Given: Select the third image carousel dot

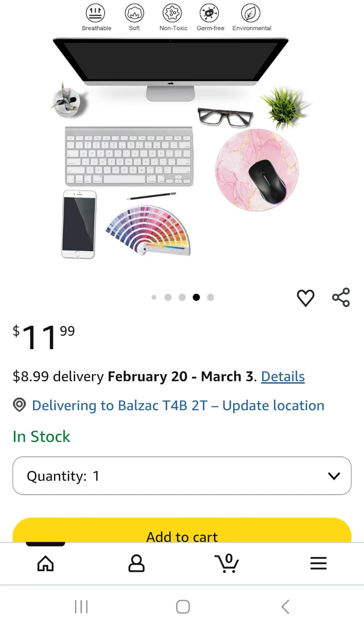Looking at the screenshot, I should (182, 297).
